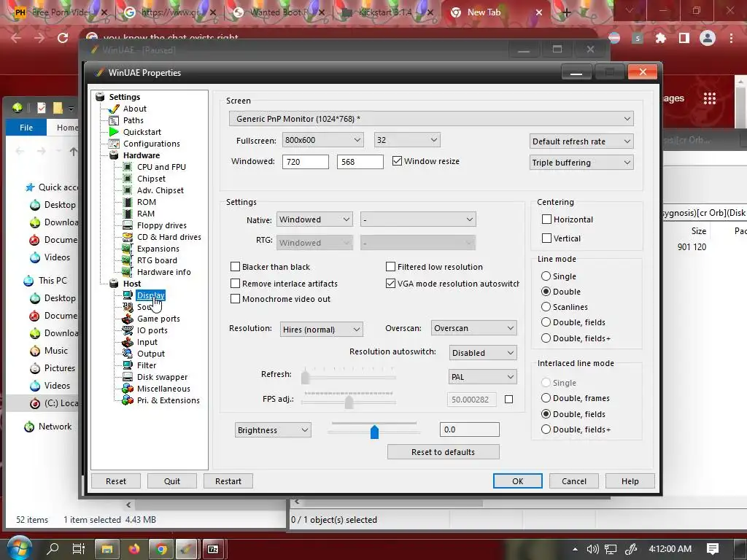Click the Floppy drives icon
This screenshot has width=747, height=560.
click(x=128, y=225)
